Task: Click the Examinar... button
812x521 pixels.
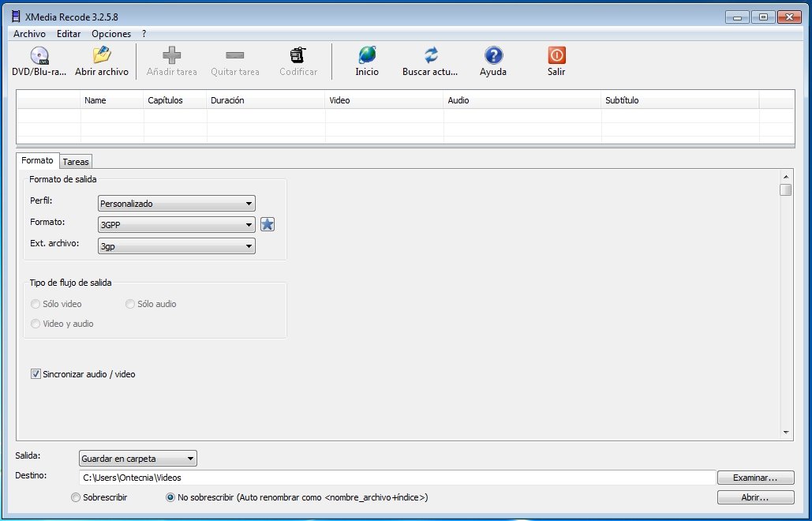Action: click(x=755, y=478)
